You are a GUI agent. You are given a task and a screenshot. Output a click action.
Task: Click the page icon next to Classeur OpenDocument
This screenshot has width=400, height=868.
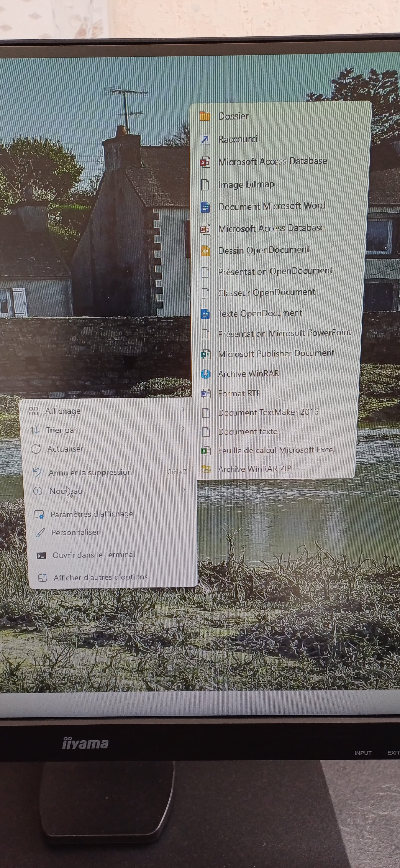(x=205, y=293)
